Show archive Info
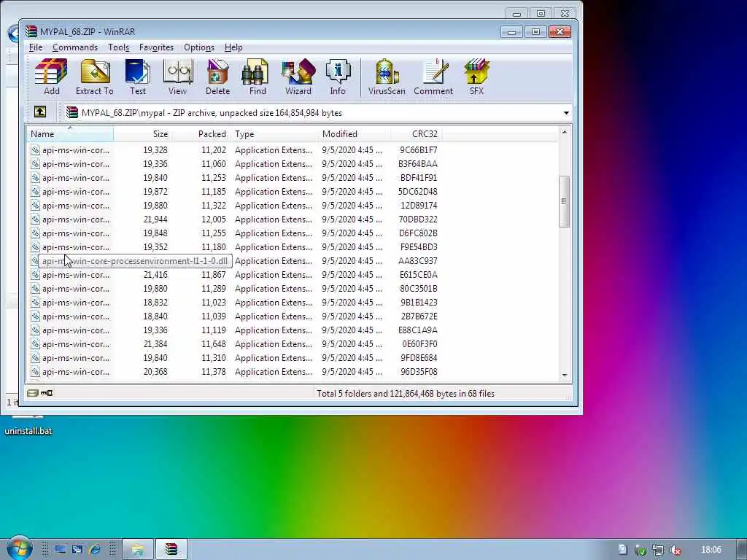The height and width of the screenshot is (560, 747). pos(338,77)
